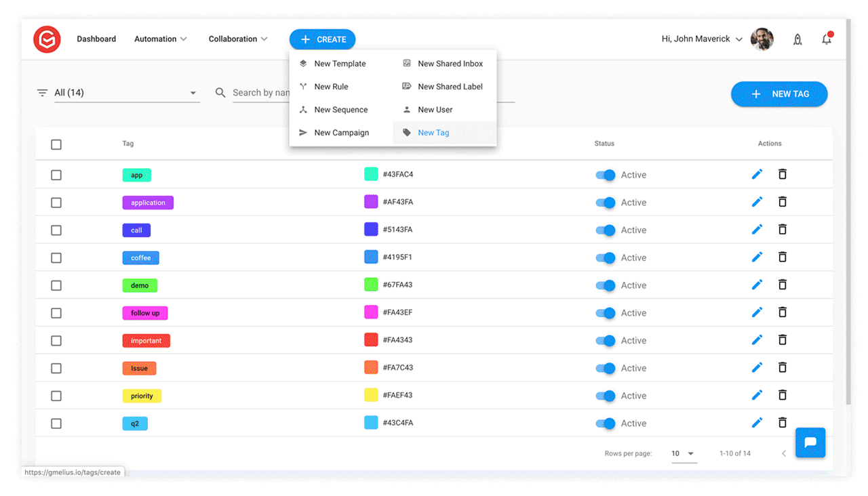This screenshot has height=496, width=868.
Task: Check the checkbox for the demo tag row
Action: coord(56,285)
